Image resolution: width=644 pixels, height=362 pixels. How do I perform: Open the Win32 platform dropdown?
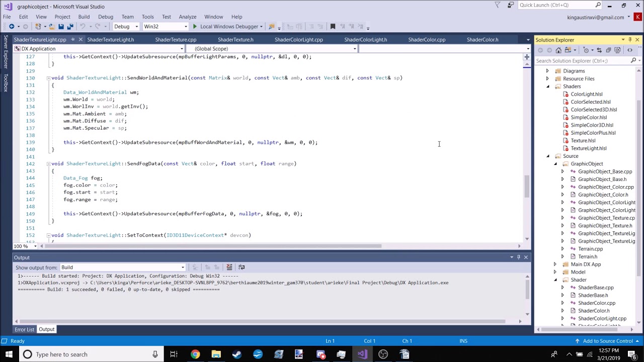tap(166, 27)
